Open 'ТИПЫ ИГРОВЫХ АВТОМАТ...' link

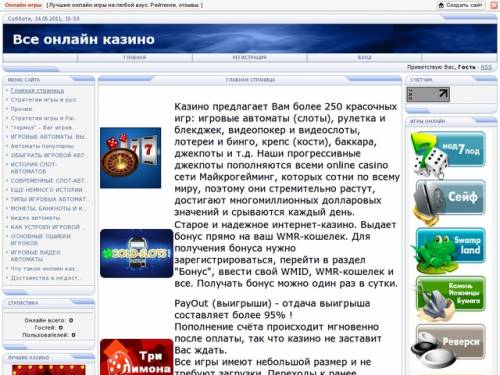49,199
